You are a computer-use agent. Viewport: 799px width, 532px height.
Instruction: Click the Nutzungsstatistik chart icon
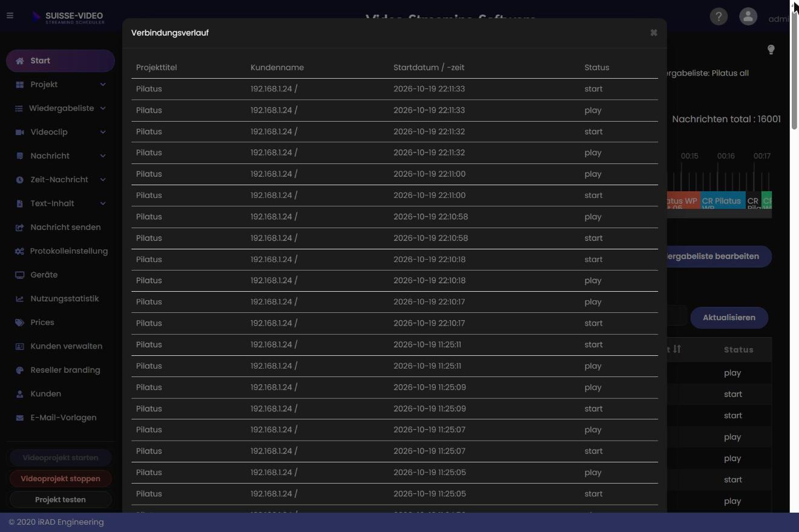pyautogui.click(x=19, y=298)
